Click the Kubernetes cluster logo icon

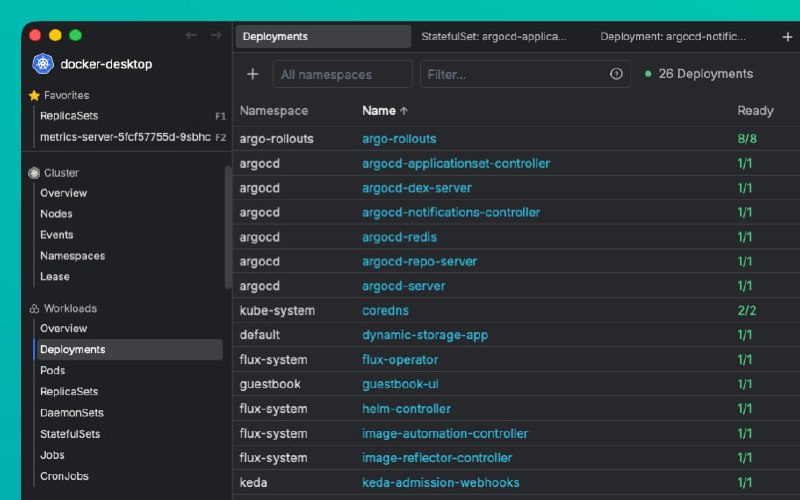click(x=43, y=64)
